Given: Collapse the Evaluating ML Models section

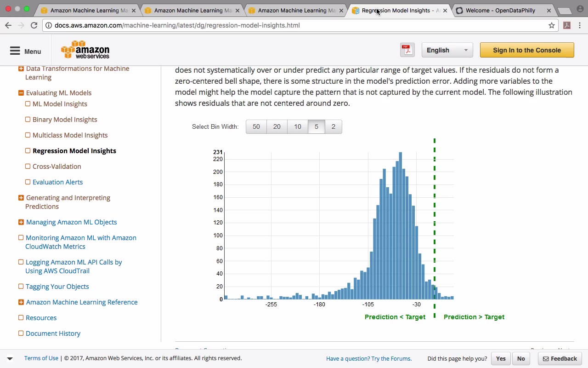Looking at the screenshot, I should pos(21,93).
